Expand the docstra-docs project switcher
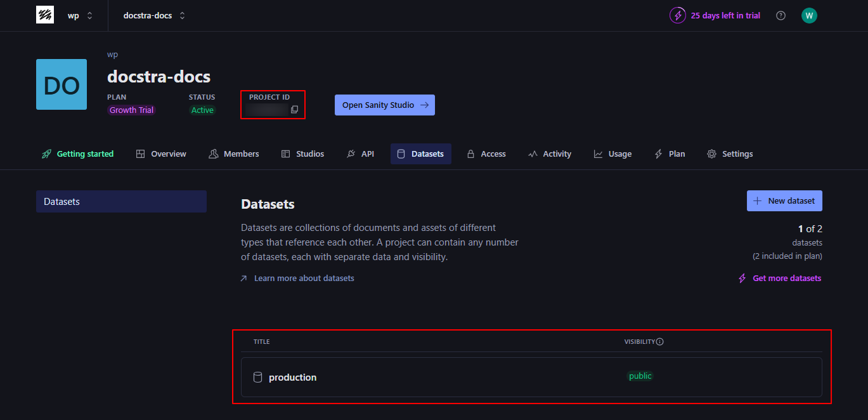This screenshot has height=420, width=868. pos(154,15)
